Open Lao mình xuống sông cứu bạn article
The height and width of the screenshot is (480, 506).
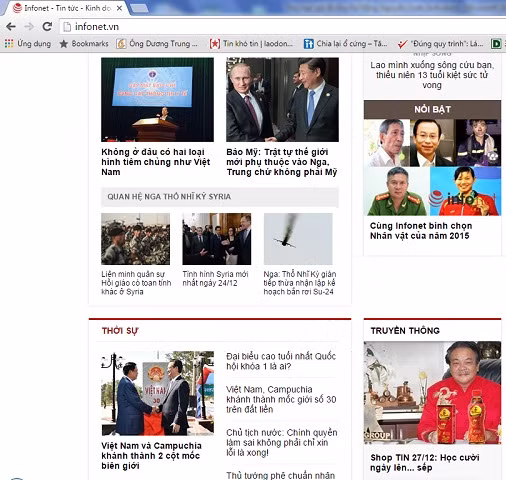click(x=432, y=75)
